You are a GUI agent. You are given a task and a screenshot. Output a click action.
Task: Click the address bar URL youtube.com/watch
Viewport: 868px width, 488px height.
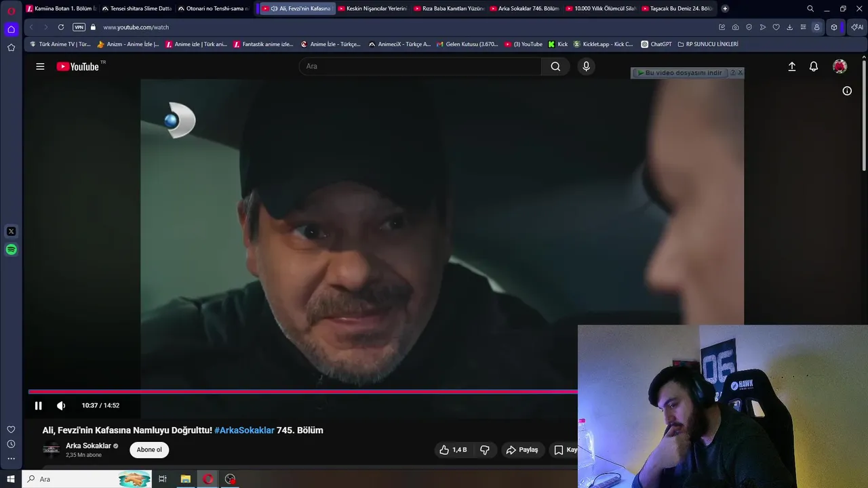point(136,27)
